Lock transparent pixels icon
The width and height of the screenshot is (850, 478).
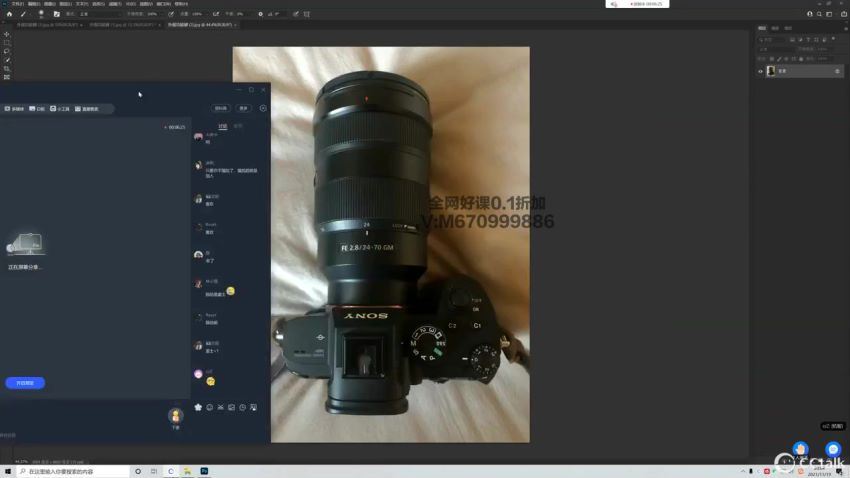click(772, 59)
